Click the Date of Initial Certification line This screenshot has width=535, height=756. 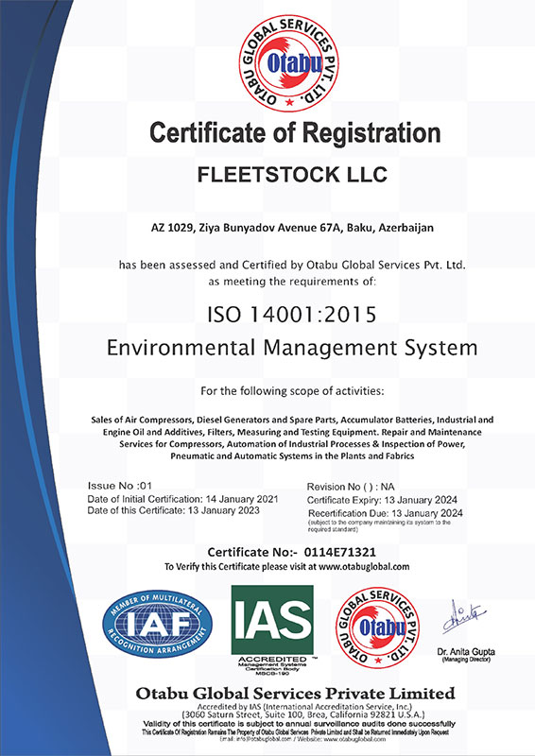coord(182,499)
